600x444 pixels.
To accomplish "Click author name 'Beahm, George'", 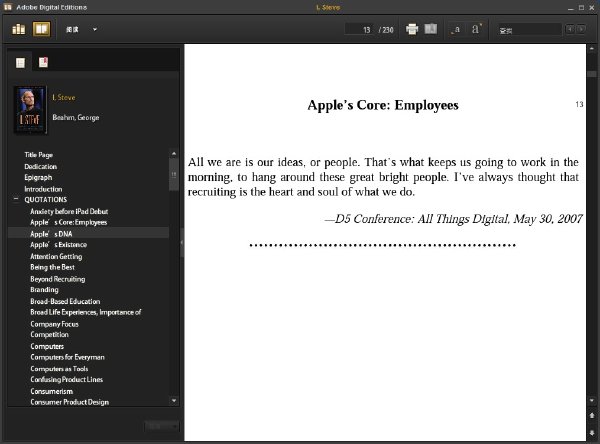I will [x=76, y=118].
